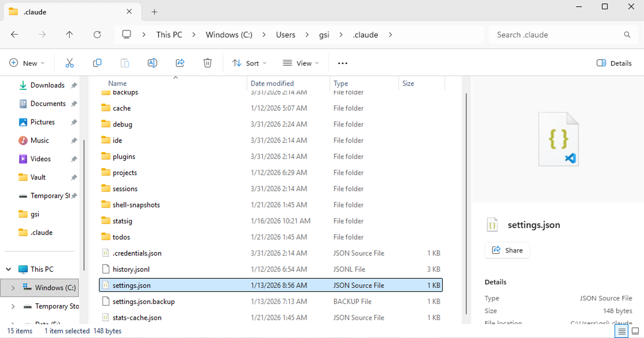Screen dimensions: 644x338
Task: Click the Copy icon in toolbar
Action: [97, 63]
